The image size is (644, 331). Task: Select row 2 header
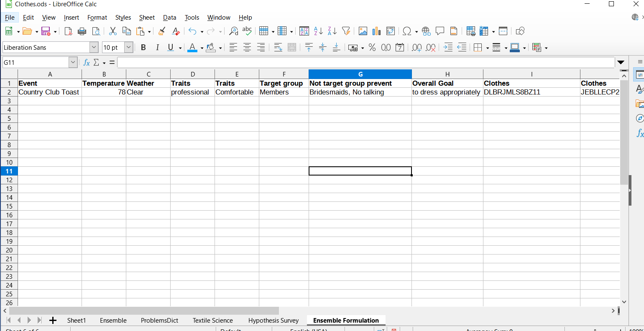(x=9, y=92)
